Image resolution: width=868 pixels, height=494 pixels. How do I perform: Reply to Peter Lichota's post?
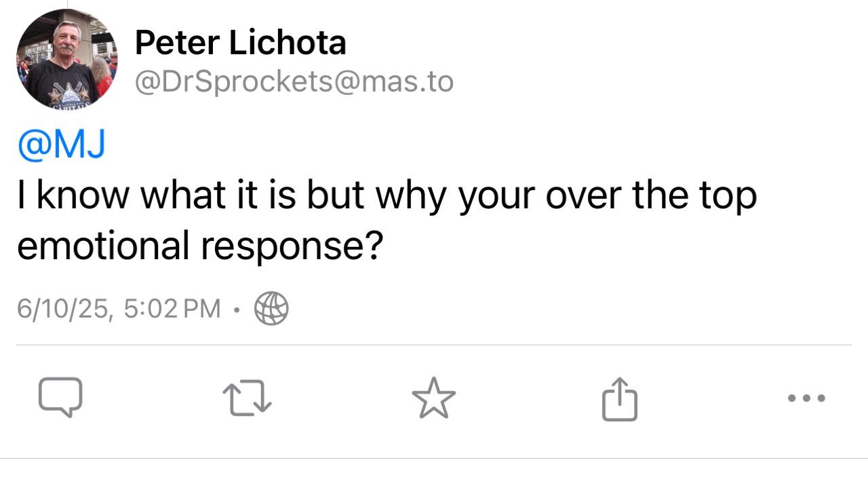(x=60, y=397)
